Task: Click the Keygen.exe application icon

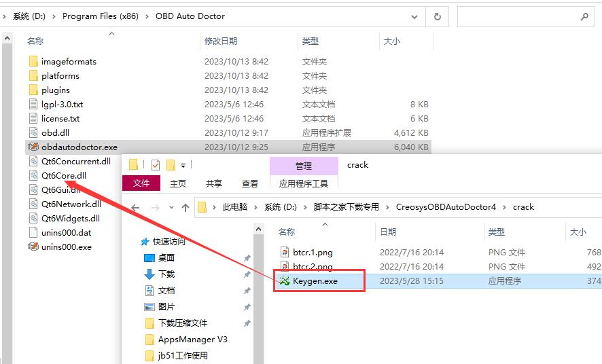Action: coord(284,280)
